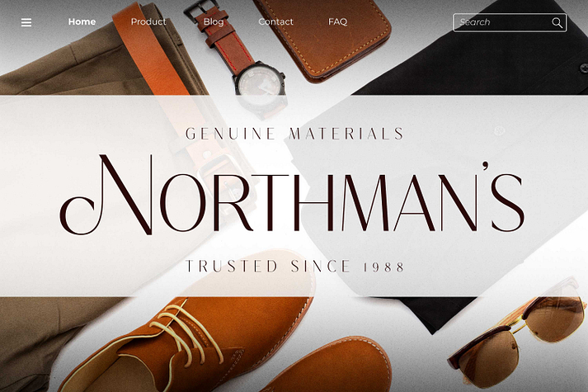Click the 'Trusted Since 1988' text
The image size is (588, 392).
coord(295,267)
